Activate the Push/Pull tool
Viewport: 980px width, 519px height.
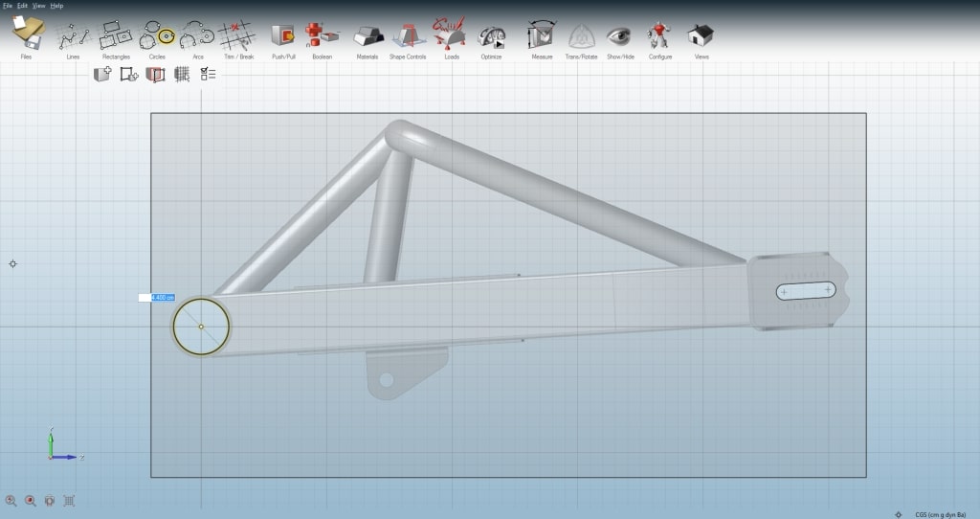point(283,35)
